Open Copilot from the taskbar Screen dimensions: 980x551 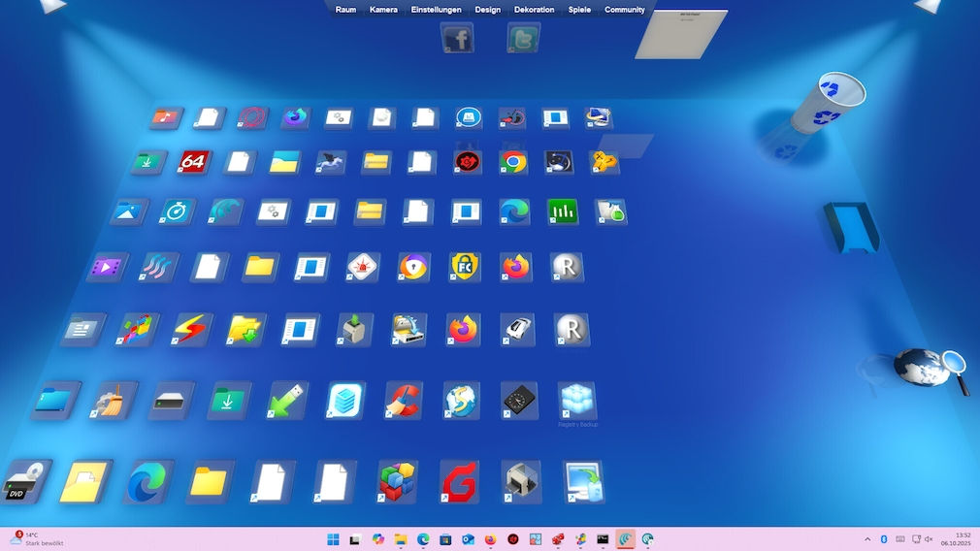[378, 539]
